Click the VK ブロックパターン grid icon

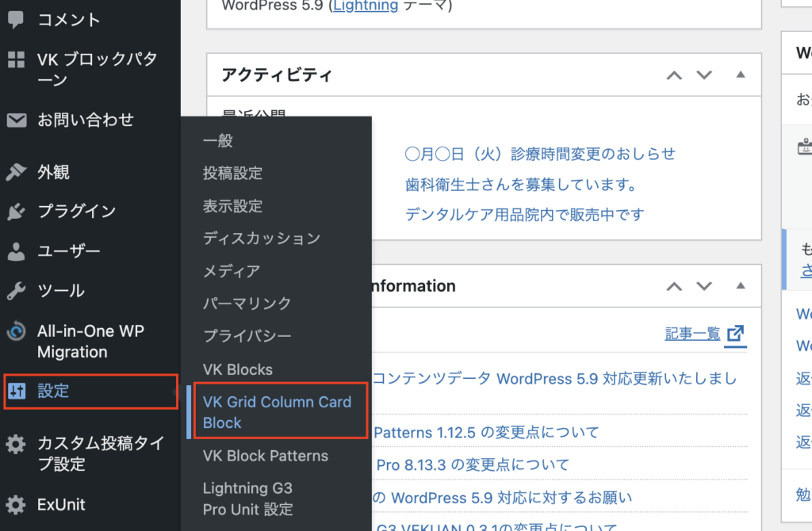tap(16, 59)
